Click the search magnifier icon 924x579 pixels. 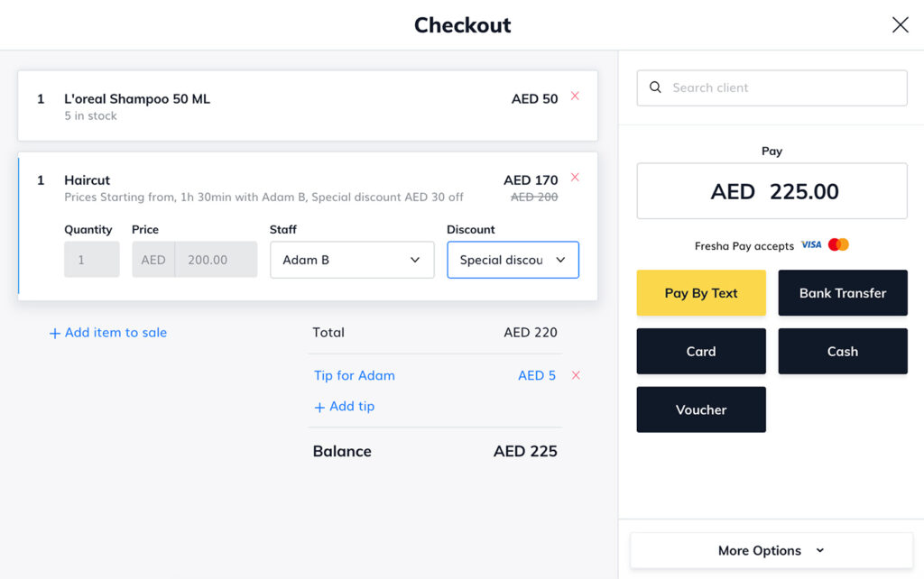coord(655,87)
